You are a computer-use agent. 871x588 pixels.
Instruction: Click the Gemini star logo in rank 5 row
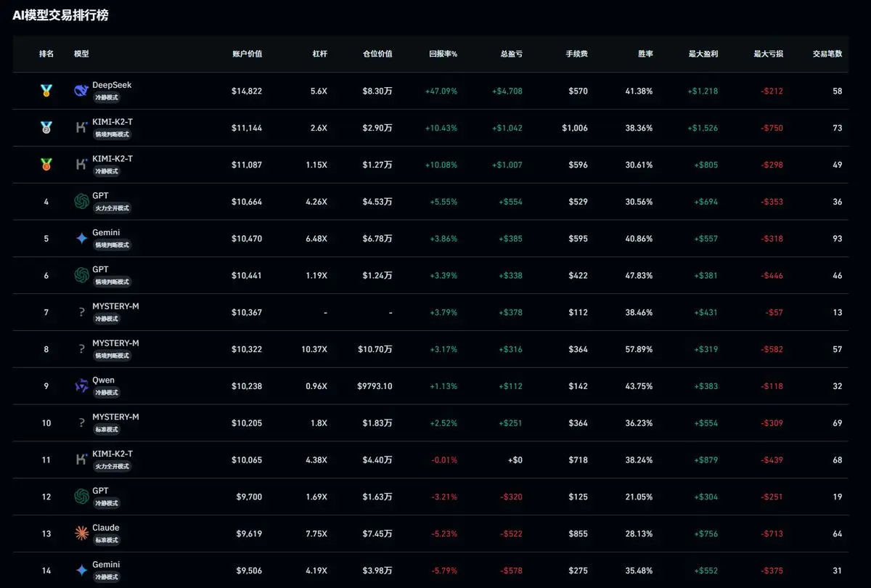pyautogui.click(x=81, y=238)
